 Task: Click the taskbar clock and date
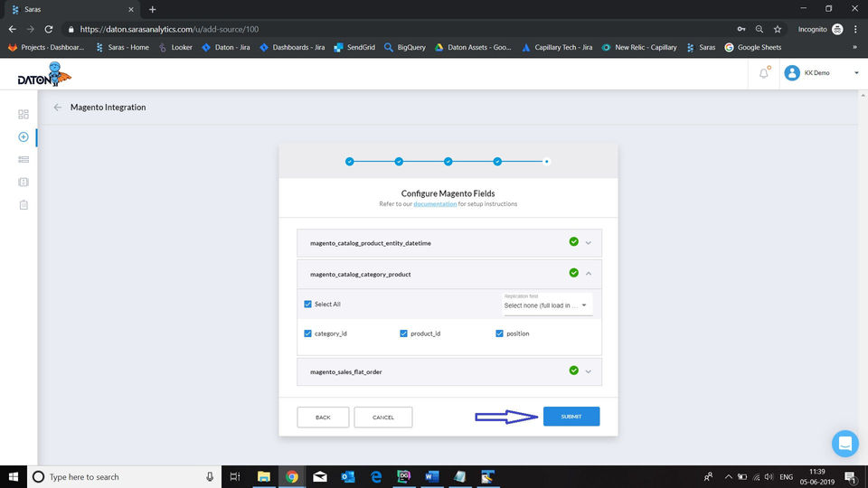click(817, 477)
